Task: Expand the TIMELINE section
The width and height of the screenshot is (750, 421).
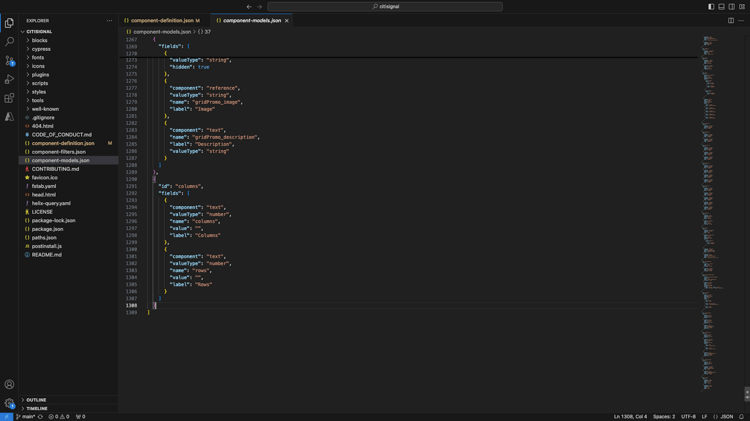Action: point(36,409)
